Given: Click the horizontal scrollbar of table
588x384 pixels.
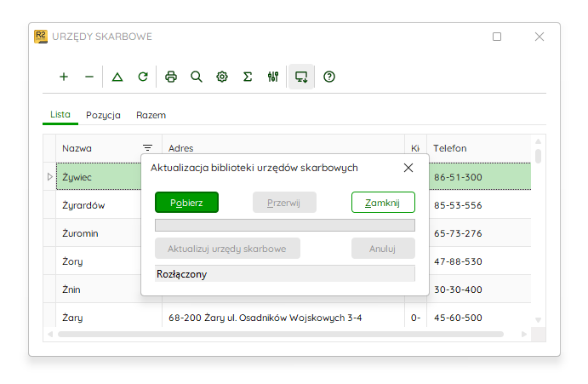Looking at the screenshot, I should click(x=281, y=334).
